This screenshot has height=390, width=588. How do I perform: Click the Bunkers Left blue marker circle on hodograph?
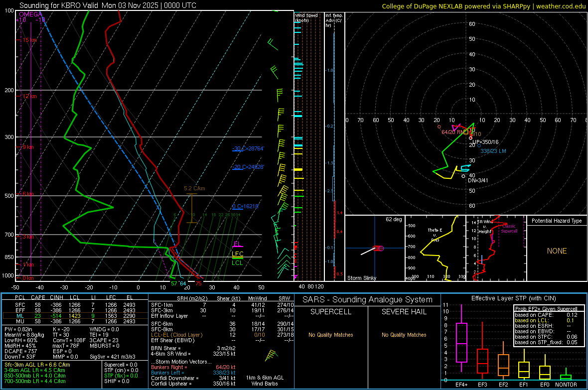(x=479, y=145)
